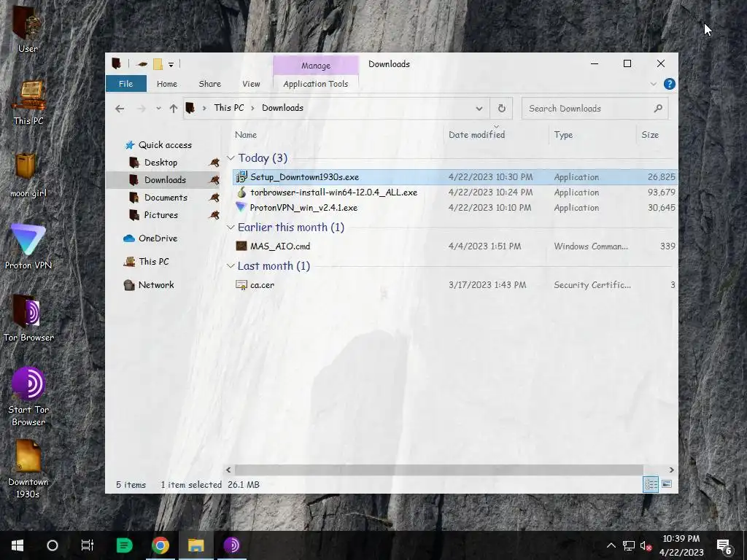The image size is (747, 560).
Task: Select the Downtown 1930s desktop file
Action: coord(28,469)
